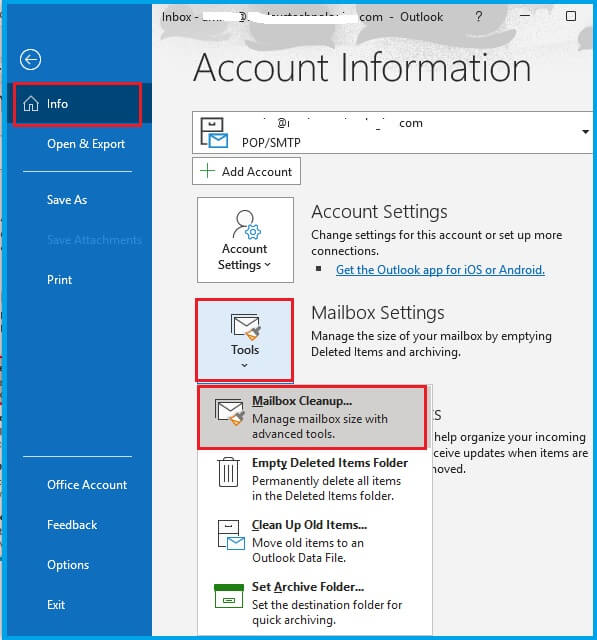597x640 pixels.
Task: Choose Mailbox Cleanup from Tools menu
Action: (x=312, y=417)
